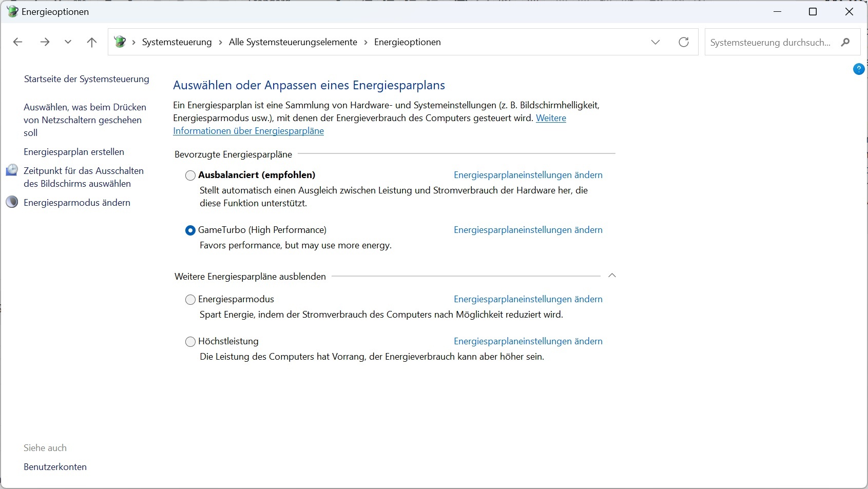Select the Energiesparmodus plan
This screenshot has width=868, height=489.
190,300
